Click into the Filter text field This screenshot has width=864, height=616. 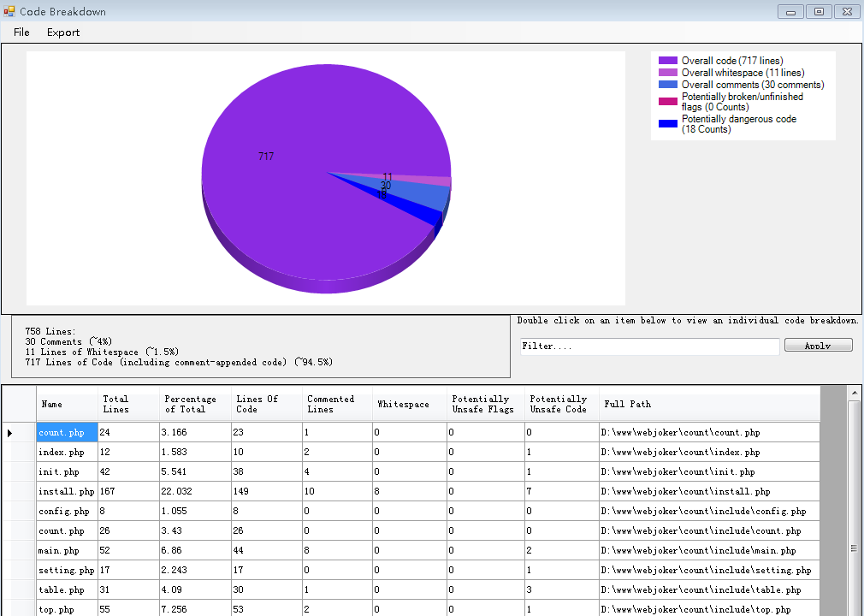(x=649, y=346)
